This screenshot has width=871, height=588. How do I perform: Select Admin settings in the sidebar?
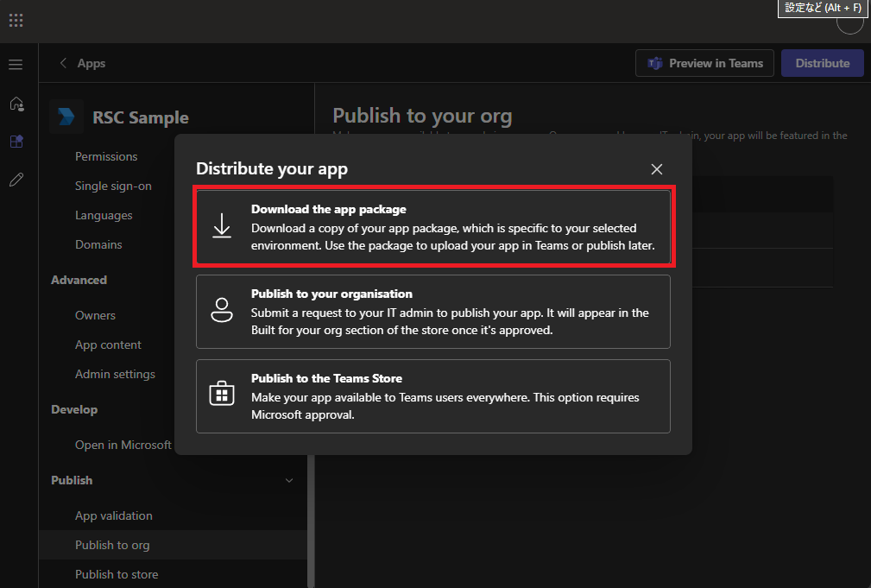click(115, 374)
